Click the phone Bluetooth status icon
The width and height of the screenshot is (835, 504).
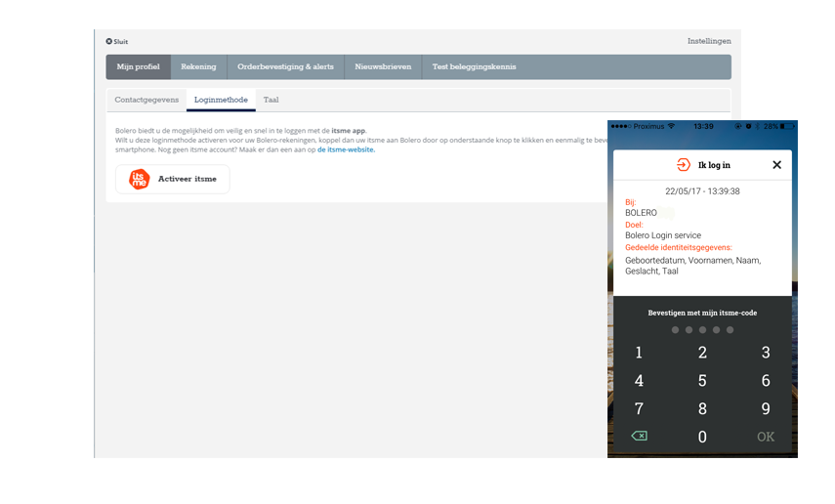tap(757, 127)
